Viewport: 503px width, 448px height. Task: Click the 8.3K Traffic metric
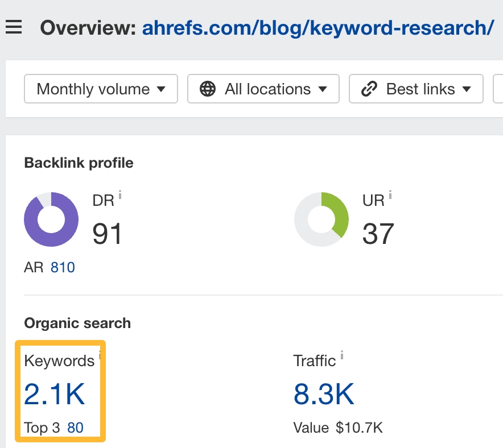click(324, 393)
